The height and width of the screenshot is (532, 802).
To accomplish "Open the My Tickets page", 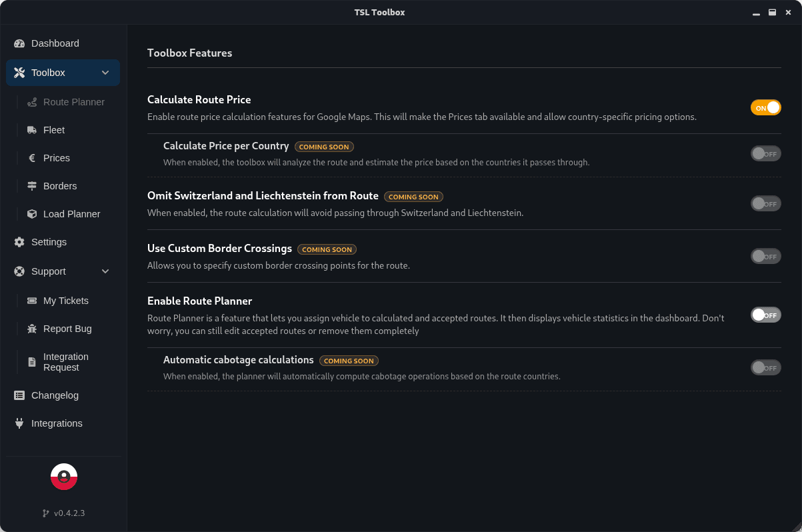I will pos(68,301).
